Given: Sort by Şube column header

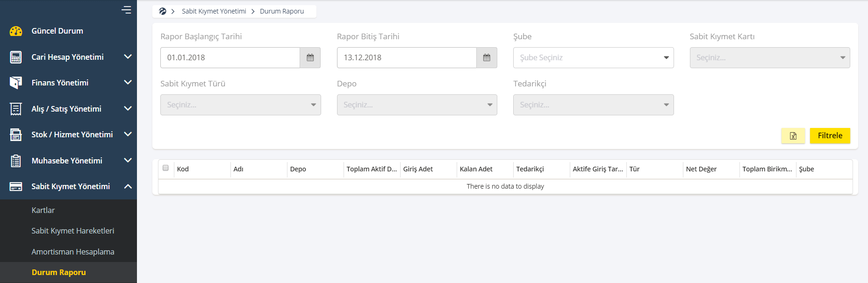Looking at the screenshot, I should tap(824, 169).
